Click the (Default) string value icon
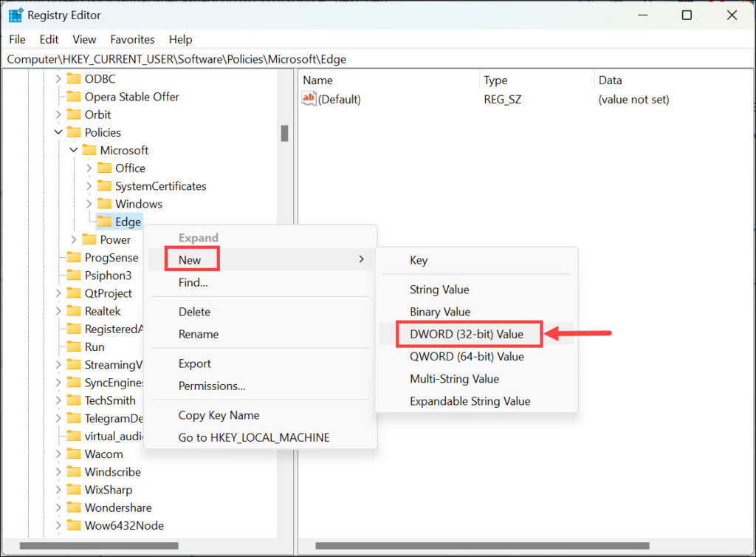Image resolution: width=756 pixels, height=557 pixels. tap(309, 99)
